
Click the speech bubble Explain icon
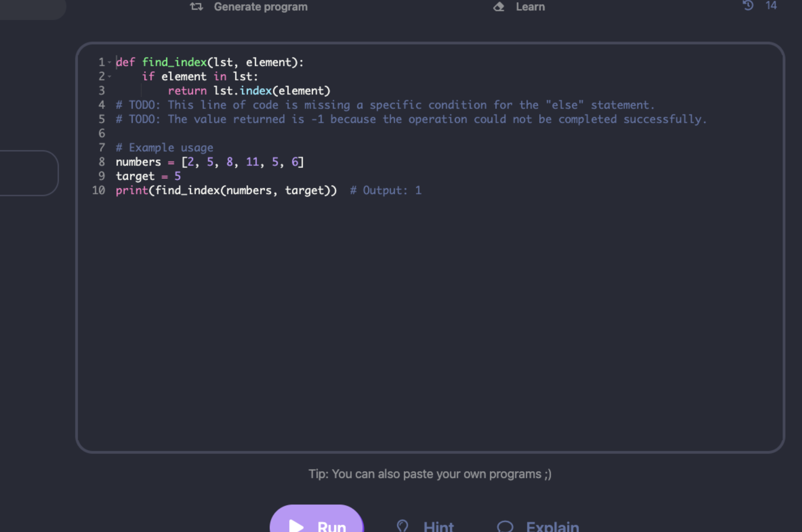point(505,526)
